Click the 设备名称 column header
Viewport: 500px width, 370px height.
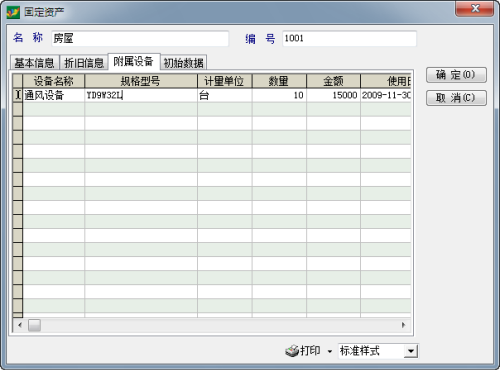coord(54,81)
